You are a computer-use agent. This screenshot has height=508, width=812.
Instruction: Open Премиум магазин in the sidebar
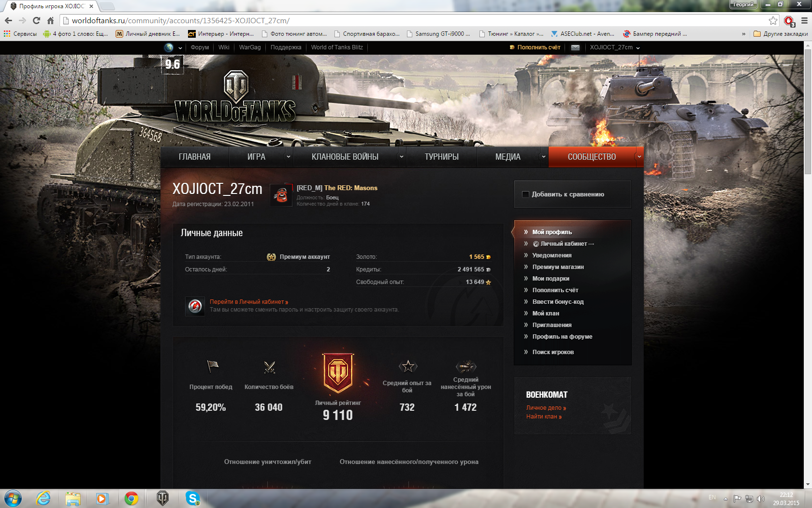tap(558, 267)
